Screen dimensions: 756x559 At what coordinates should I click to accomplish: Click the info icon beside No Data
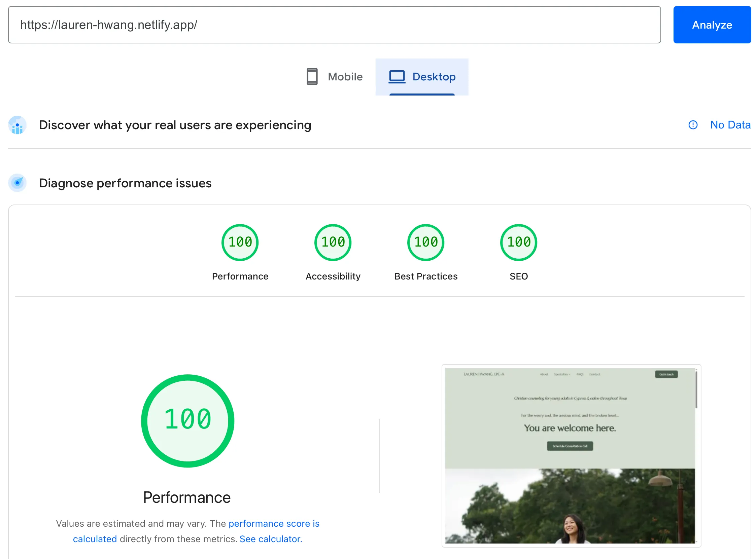(x=693, y=125)
